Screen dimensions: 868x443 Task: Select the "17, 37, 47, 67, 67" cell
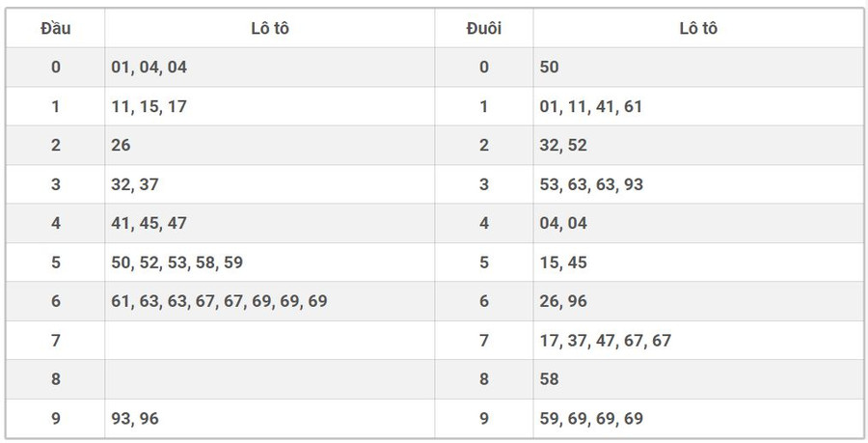(x=606, y=340)
